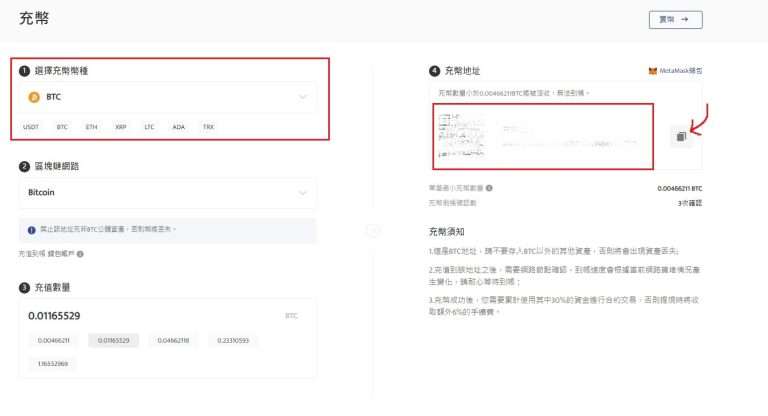Screen dimensions: 768x416
Task: Pick LTC from the coin shortcuts
Action: (149, 127)
